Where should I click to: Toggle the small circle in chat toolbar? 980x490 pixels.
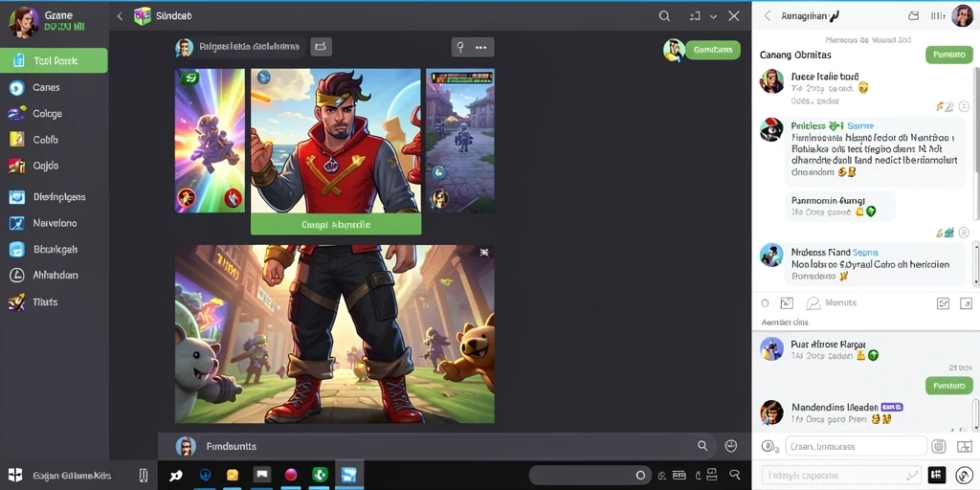(x=765, y=303)
